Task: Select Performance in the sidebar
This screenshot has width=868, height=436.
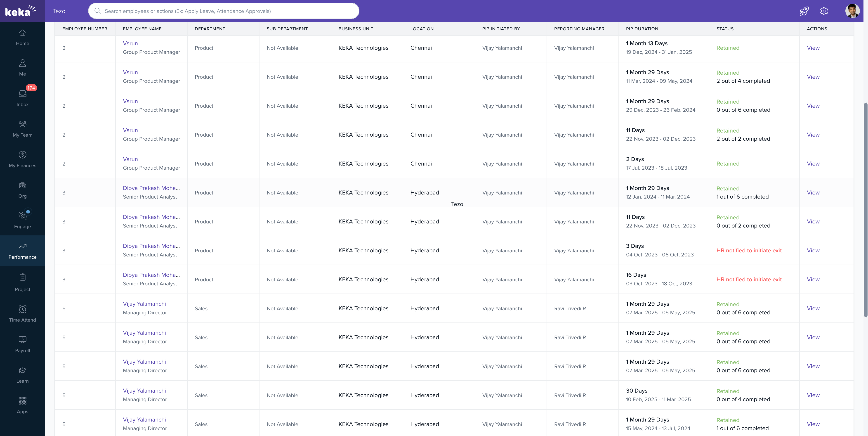Action: pyautogui.click(x=22, y=251)
